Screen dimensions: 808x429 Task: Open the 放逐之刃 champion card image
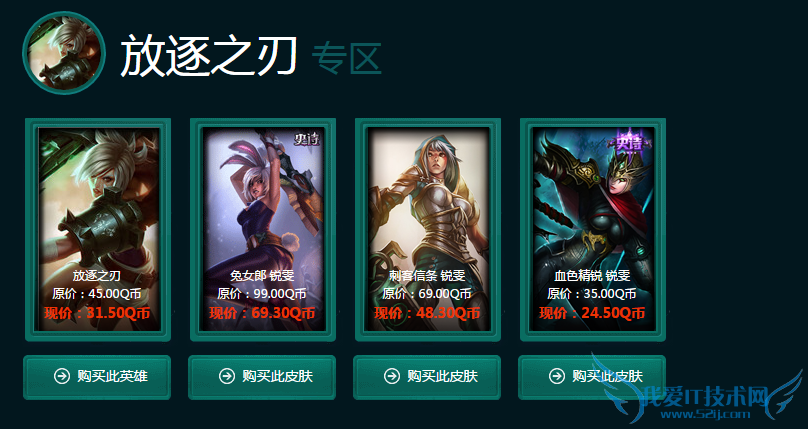coord(98,229)
